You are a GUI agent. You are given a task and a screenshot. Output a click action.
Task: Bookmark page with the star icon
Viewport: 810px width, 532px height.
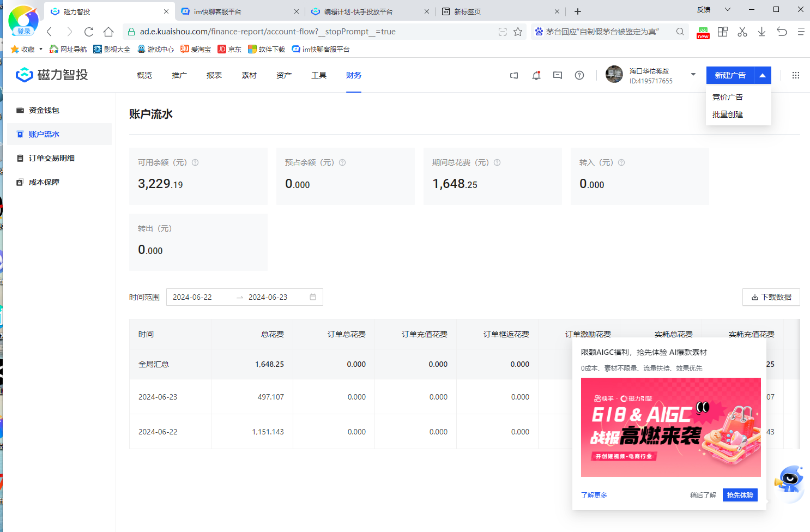click(x=518, y=32)
